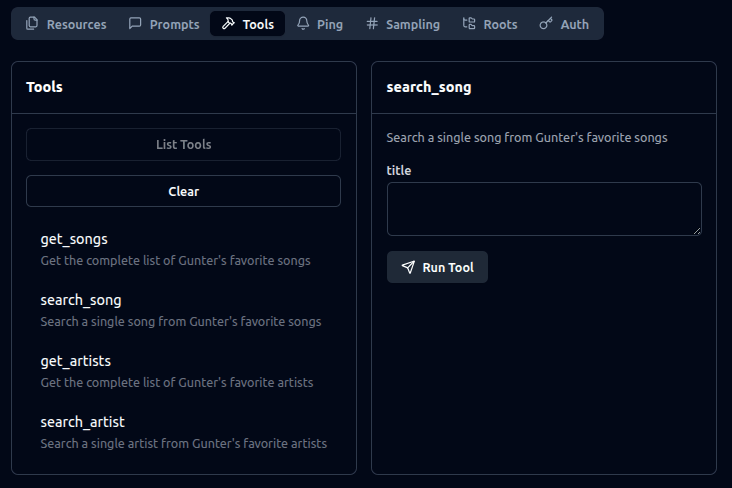Click the Sampling hash icon
Screen dimensions: 732x488
[372, 24]
